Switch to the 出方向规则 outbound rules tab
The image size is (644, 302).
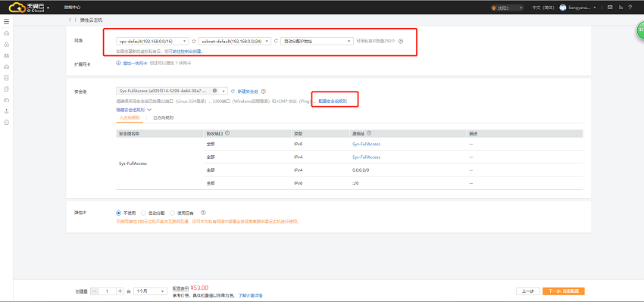(163, 118)
